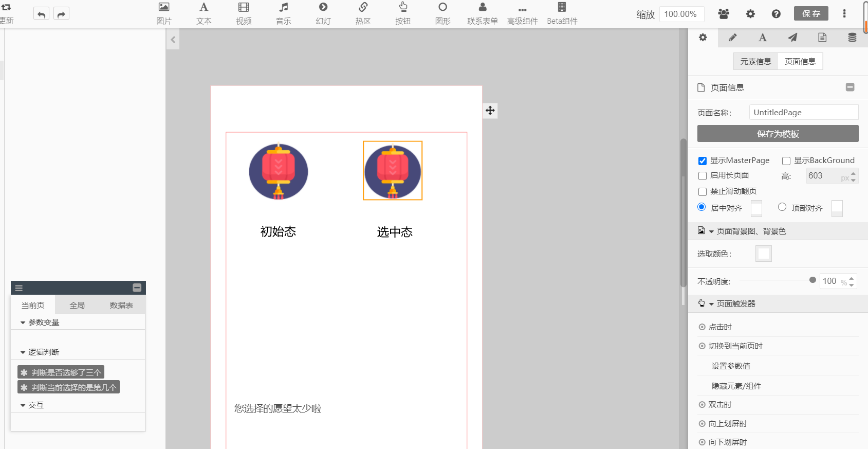Click the 保存为模板 button
Viewport: 868px width, 449px height.
[x=778, y=134]
